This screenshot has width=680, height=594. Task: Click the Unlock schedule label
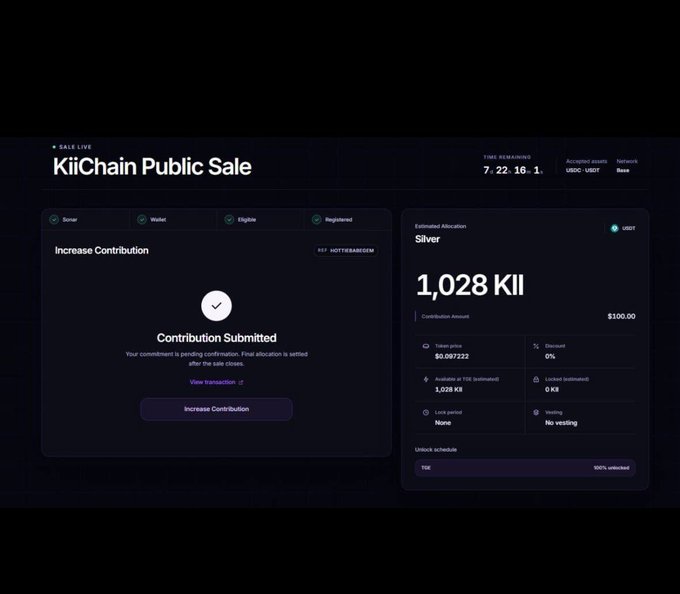pos(436,450)
